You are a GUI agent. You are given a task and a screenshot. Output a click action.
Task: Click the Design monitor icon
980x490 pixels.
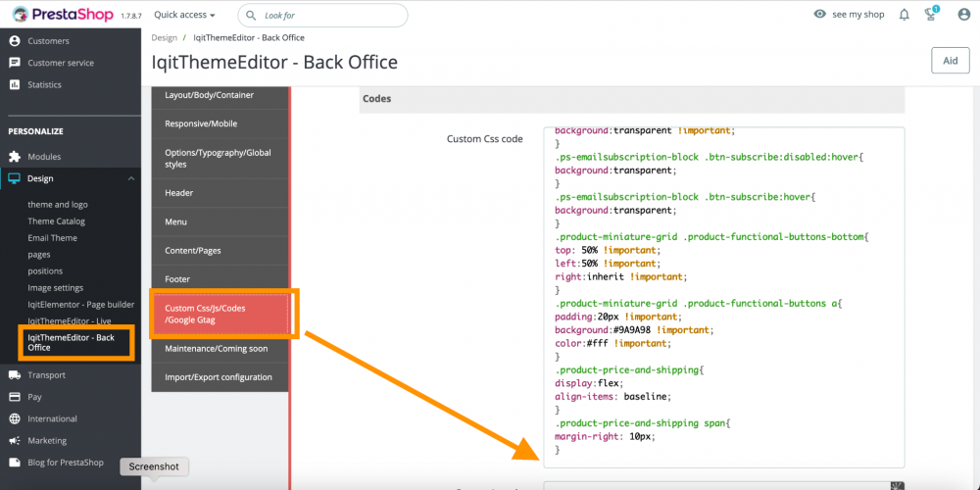coord(15,178)
